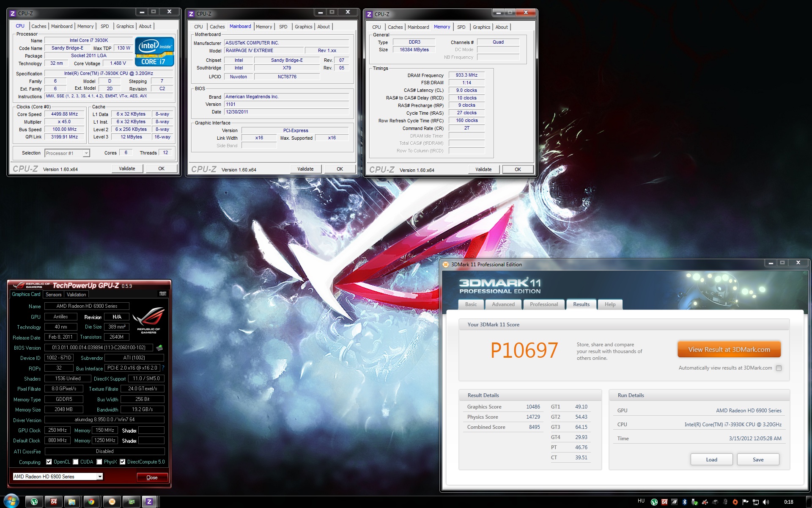
Task: Click View Result at 3DMark.com button
Action: pyautogui.click(x=729, y=350)
